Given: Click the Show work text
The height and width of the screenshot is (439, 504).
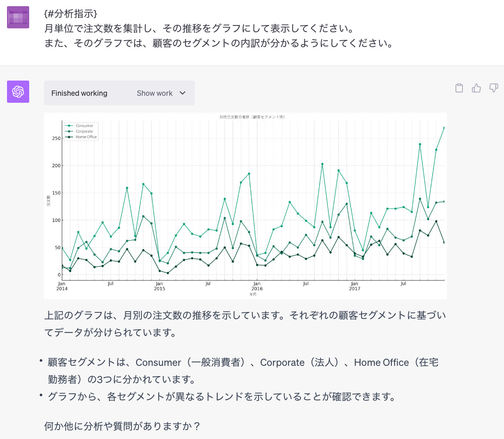Looking at the screenshot, I should point(155,93).
